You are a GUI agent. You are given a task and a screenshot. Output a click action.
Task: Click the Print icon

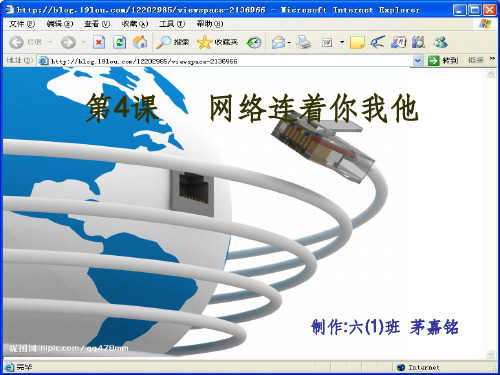(x=303, y=42)
